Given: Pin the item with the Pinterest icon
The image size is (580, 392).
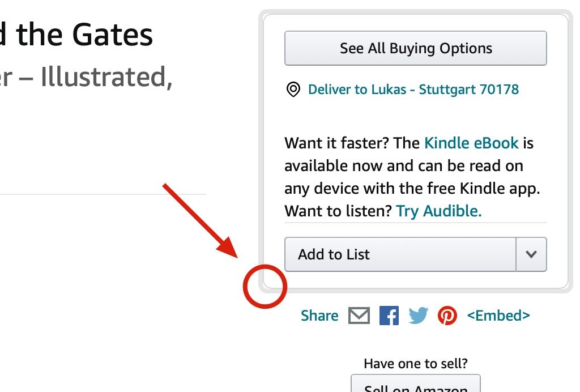Looking at the screenshot, I should [x=447, y=316].
